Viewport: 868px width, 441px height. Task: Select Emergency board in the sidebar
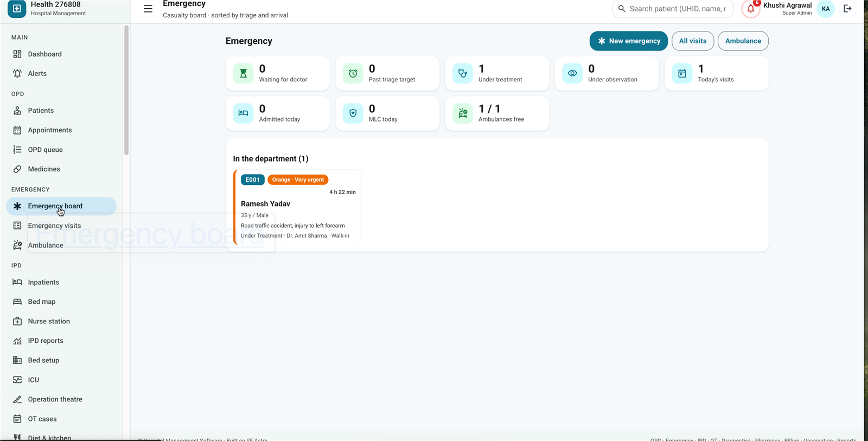(61, 206)
